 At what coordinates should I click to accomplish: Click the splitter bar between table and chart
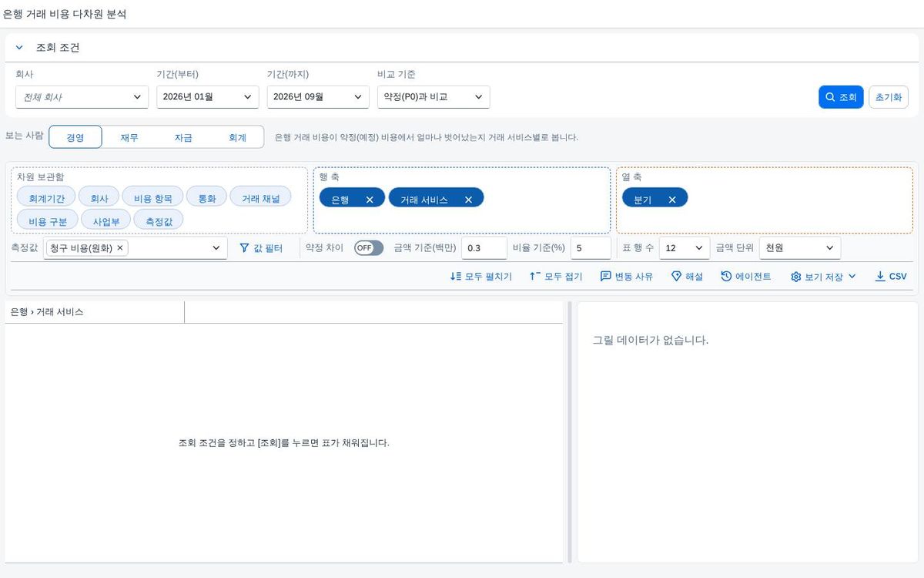570,432
